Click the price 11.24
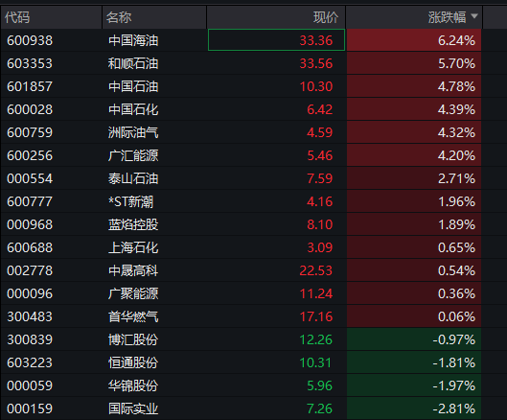 click(316, 293)
